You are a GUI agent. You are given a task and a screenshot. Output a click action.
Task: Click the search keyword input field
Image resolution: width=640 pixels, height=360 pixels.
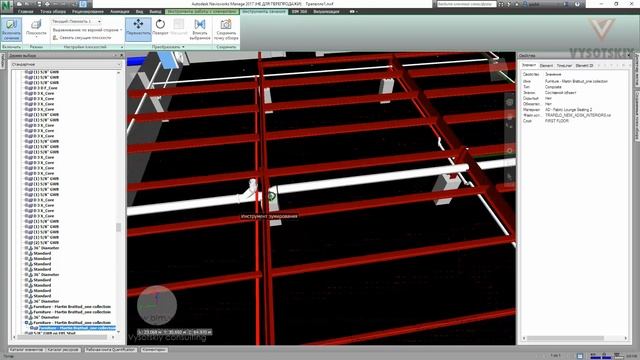(x=466, y=4)
